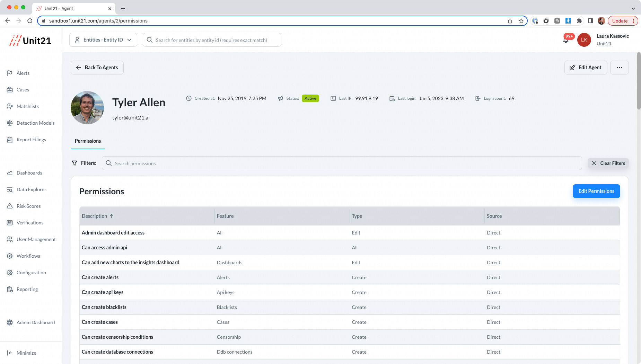
Task: Select 'Admin dashboard edit access' row
Action: [350, 233]
